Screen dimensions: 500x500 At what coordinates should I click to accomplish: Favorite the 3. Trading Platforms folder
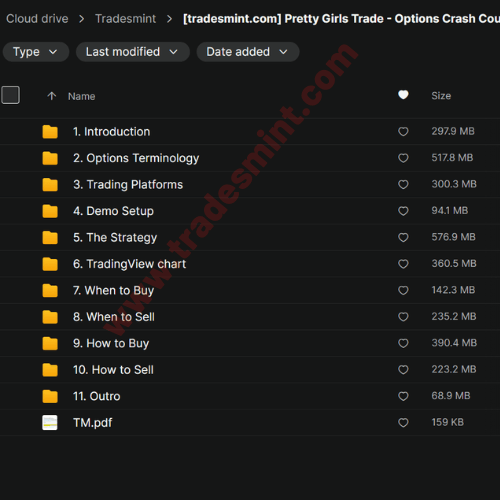point(403,184)
